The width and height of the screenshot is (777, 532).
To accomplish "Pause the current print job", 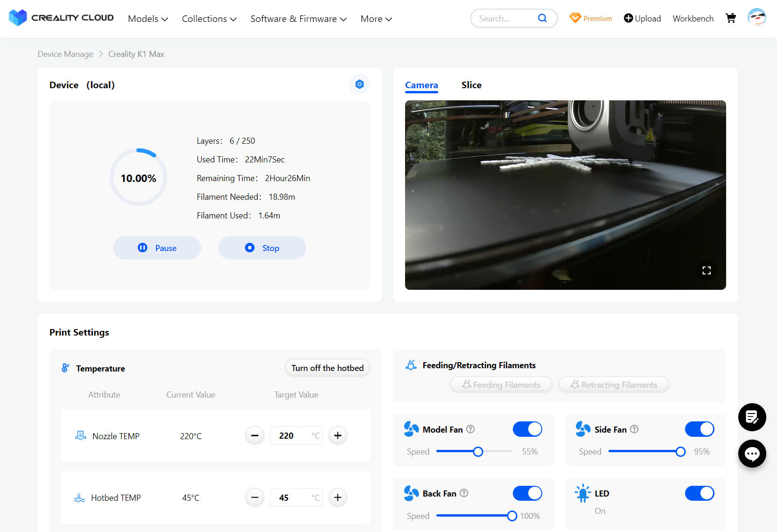I will 157,248.
